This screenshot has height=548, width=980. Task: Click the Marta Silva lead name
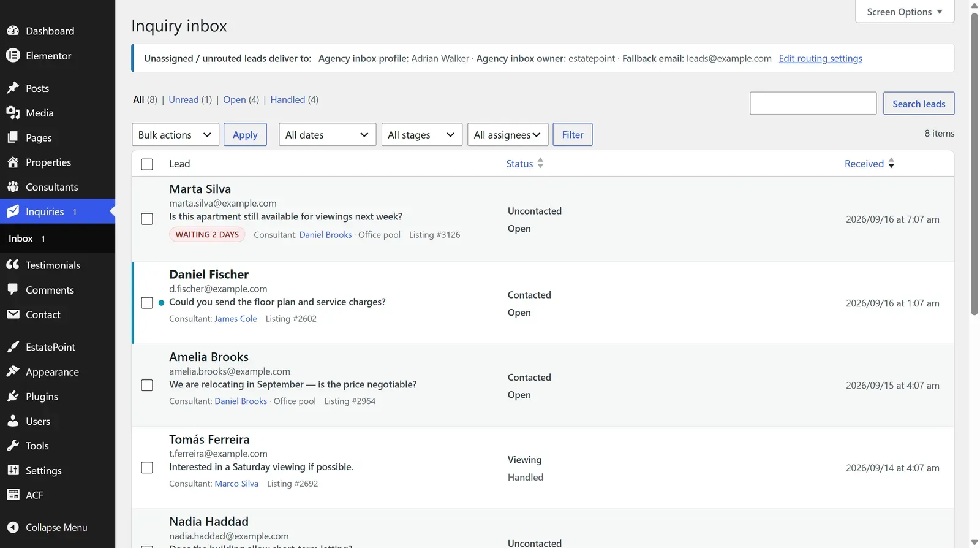coord(200,189)
